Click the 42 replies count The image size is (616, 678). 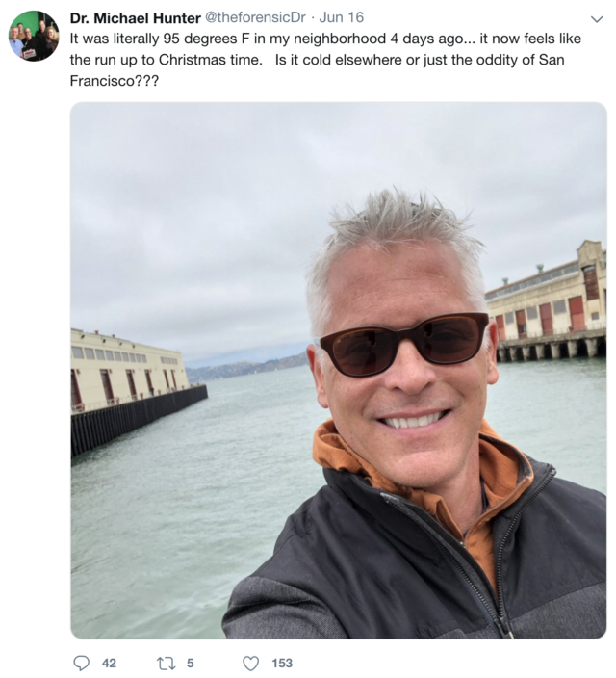(x=109, y=663)
